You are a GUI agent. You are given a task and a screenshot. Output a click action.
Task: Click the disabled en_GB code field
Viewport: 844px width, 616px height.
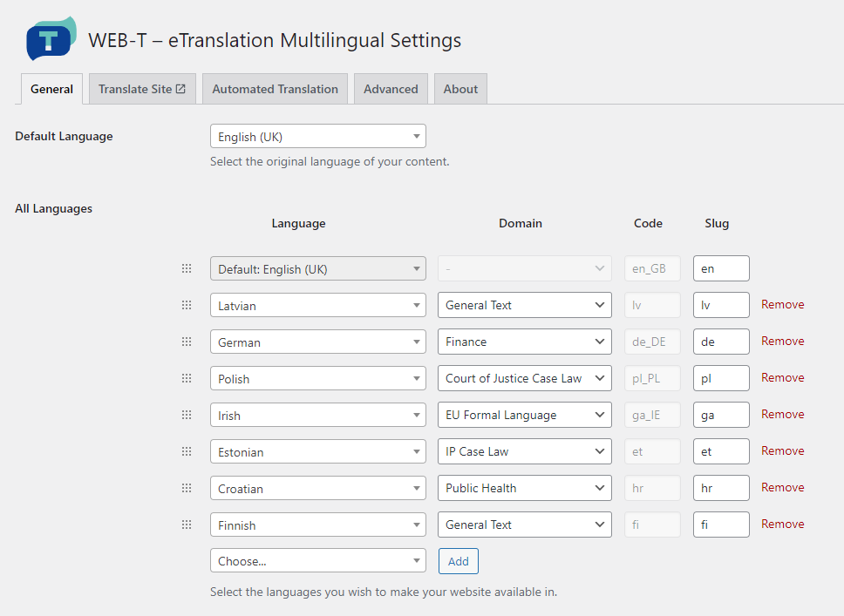(652, 268)
